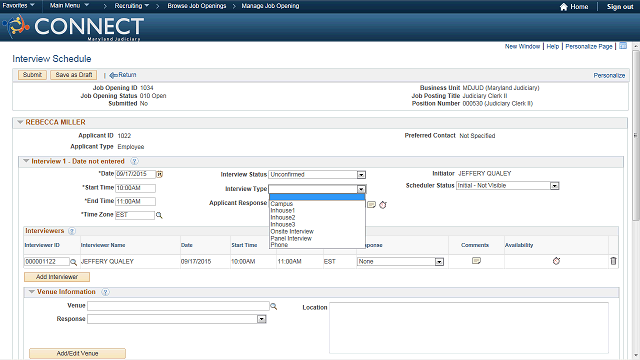Click into the Date field
This screenshot has height=360, width=640.
click(x=136, y=174)
